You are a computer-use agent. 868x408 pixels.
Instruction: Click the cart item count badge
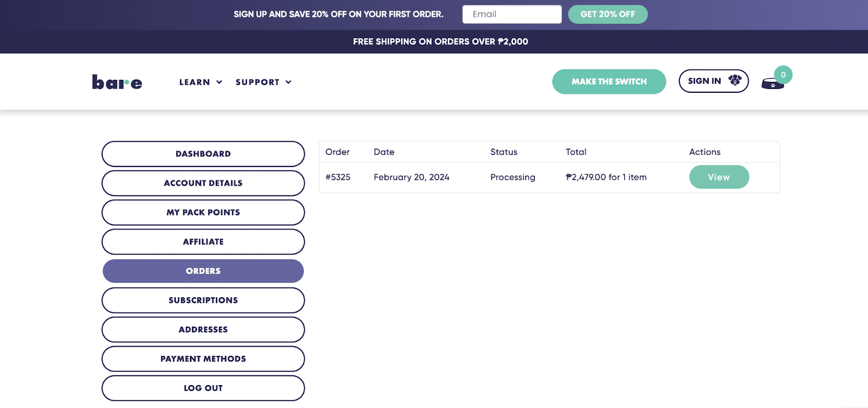(x=783, y=75)
